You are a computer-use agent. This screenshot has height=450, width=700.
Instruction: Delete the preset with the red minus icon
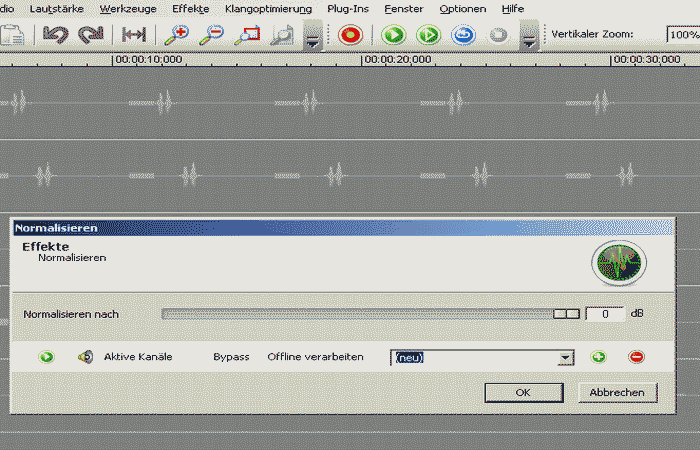(636, 357)
